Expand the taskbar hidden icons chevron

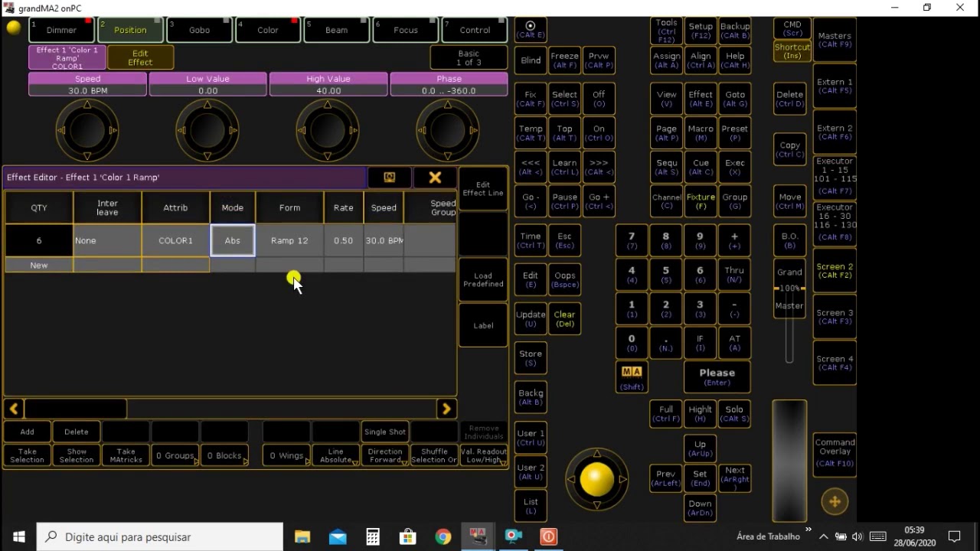(x=824, y=536)
